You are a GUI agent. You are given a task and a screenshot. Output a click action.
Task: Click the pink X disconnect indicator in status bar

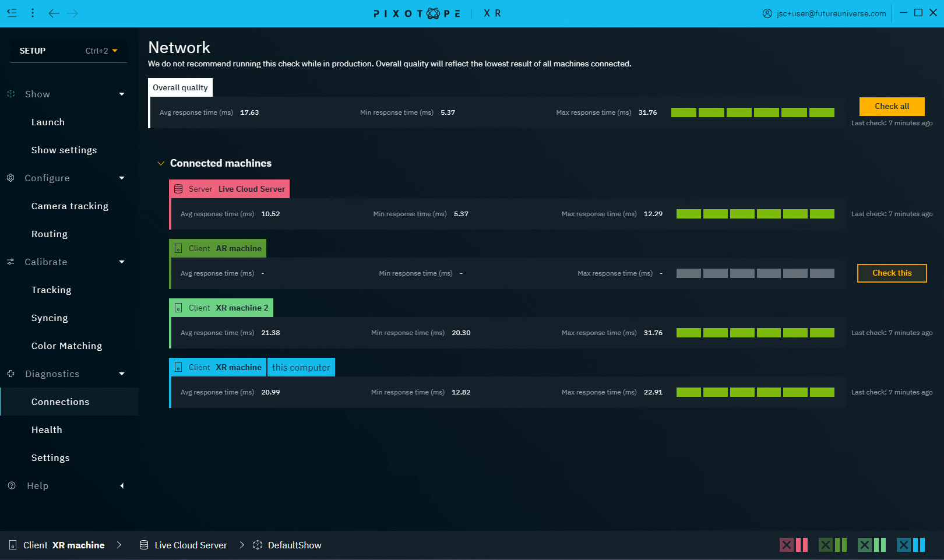(x=787, y=545)
